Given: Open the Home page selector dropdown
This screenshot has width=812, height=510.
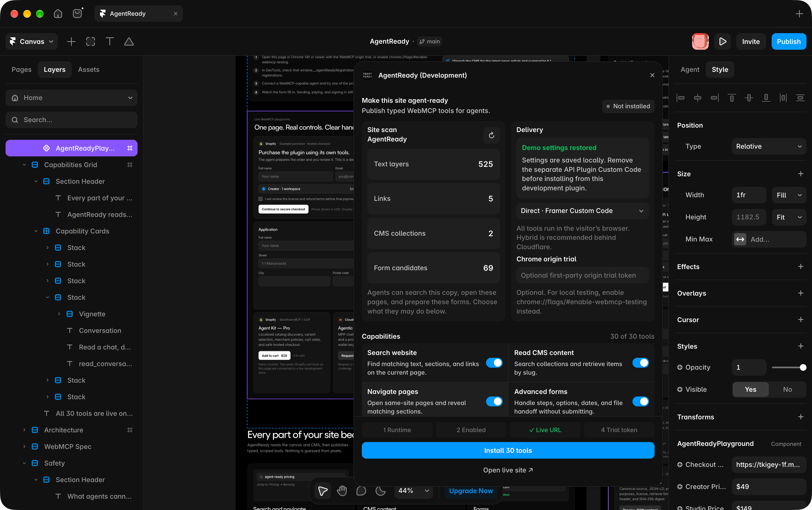Looking at the screenshot, I should coord(72,98).
